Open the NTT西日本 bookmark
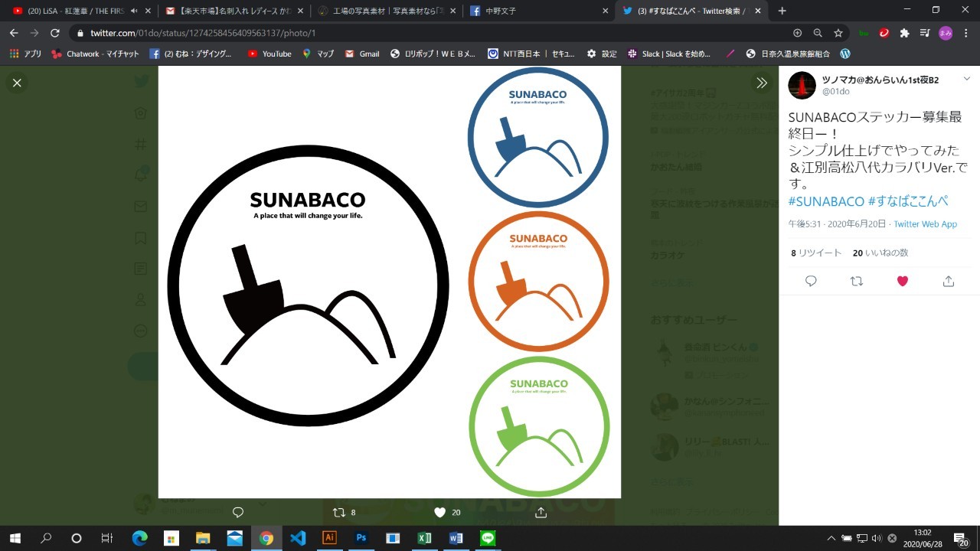980x551 pixels. 531,54
